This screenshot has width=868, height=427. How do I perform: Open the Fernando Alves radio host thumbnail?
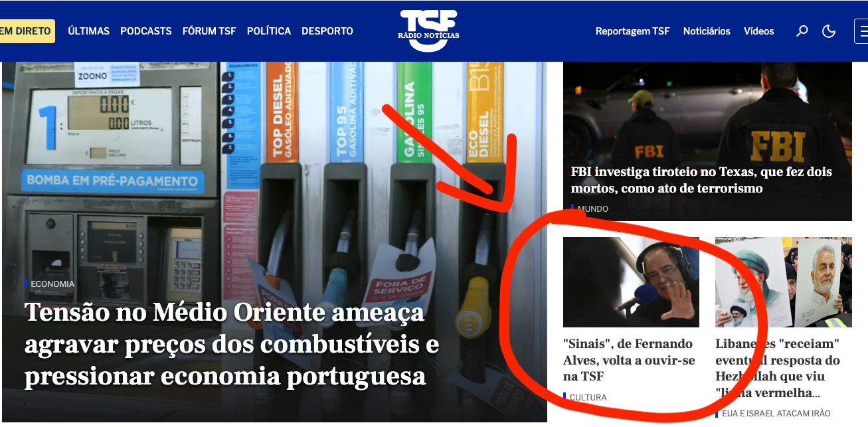point(631,282)
